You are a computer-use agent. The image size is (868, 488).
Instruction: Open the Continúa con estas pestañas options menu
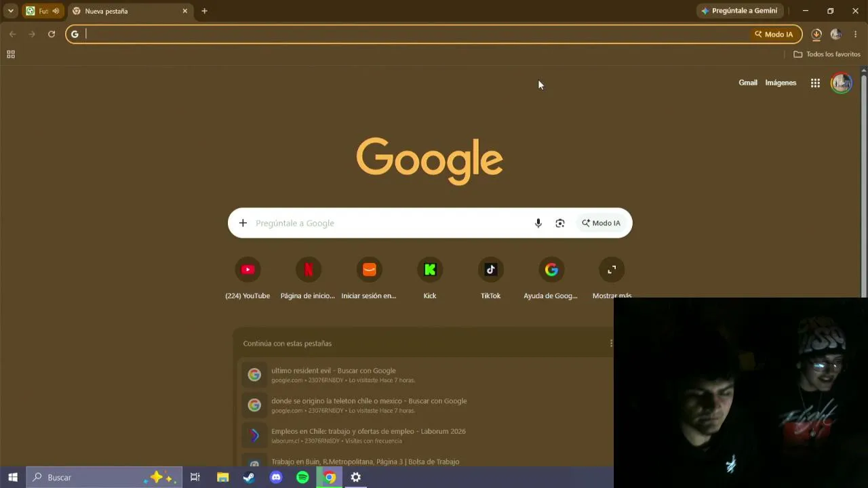610,343
